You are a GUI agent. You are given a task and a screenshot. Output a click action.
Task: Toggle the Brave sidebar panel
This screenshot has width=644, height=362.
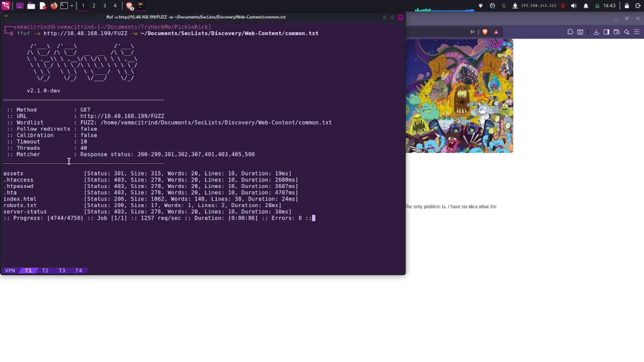606,32
